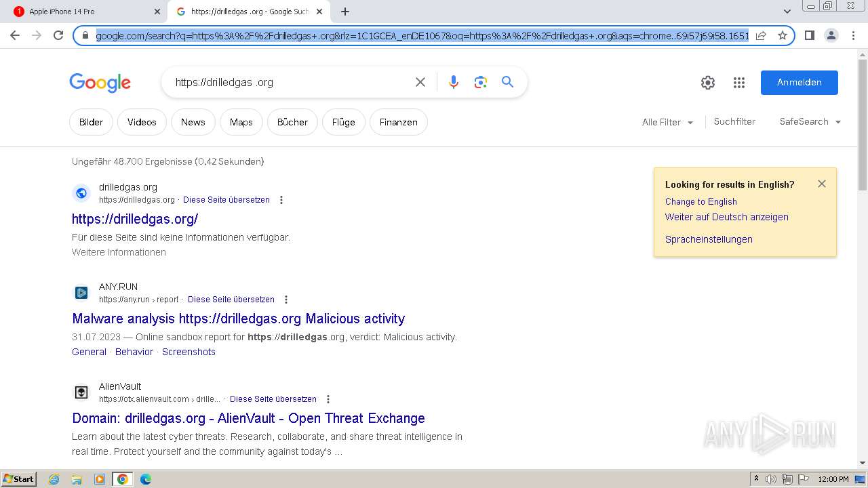The image size is (868, 488).
Task: Filter results by Maps
Action: (241, 122)
